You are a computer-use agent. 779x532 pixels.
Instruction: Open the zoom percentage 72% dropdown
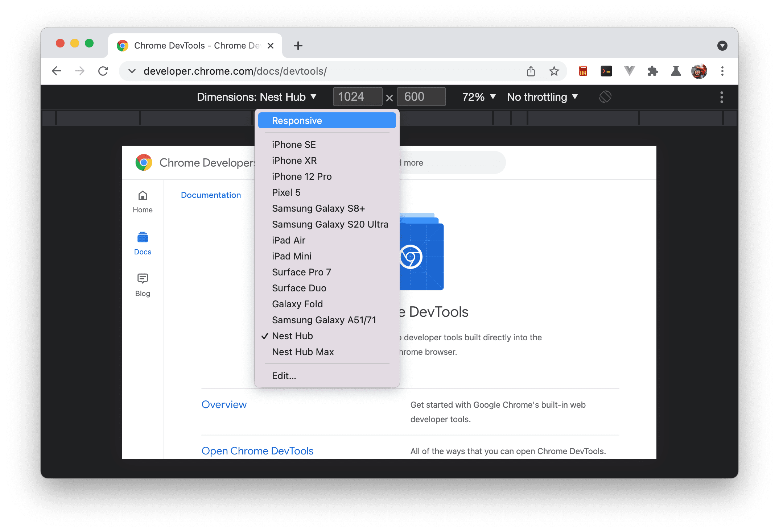tap(478, 97)
